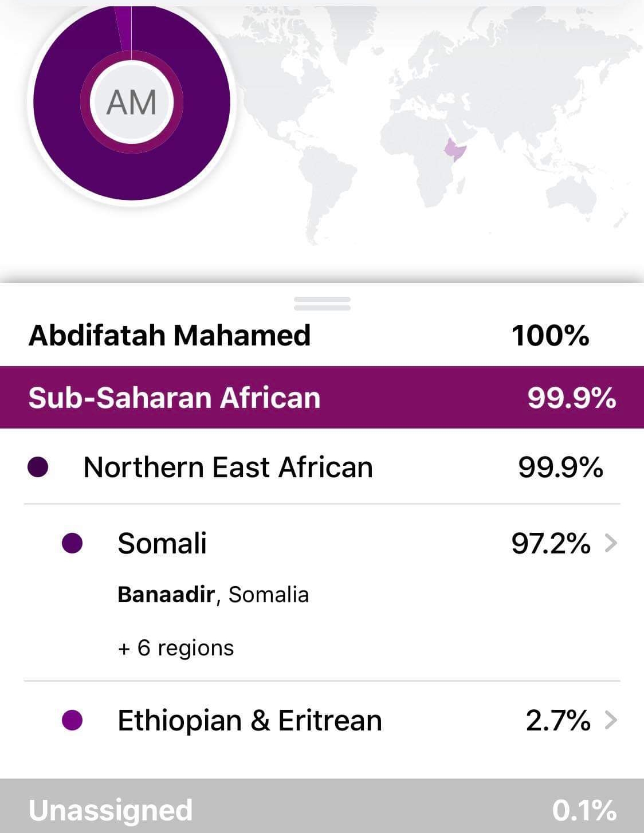This screenshot has height=833, width=644.
Task: Grab the bottom sheet drag handle
Action: (x=322, y=304)
